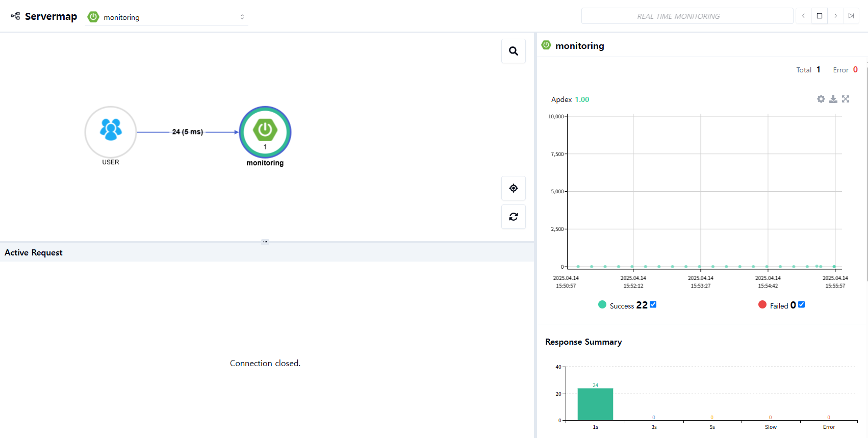Toggle the Failed checkbox
Screen dimensions: 868x438
coord(801,304)
